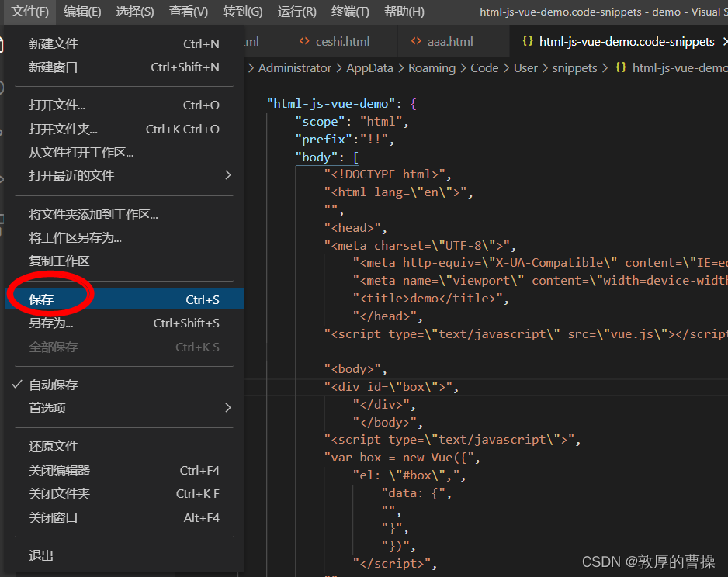The height and width of the screenshot is (577, 728).
Task: Select 关闭窗口 menu entry
Action: point(124,517)
